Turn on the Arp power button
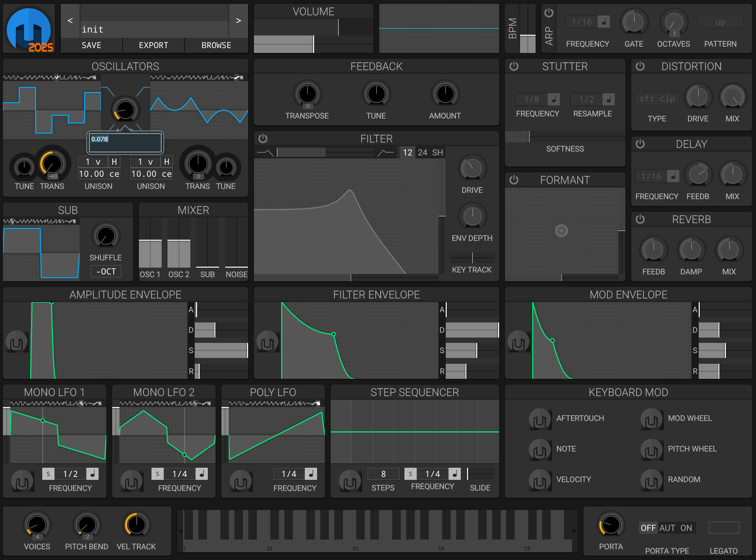Viewport: 756px width, 560px height. (549, 13)
